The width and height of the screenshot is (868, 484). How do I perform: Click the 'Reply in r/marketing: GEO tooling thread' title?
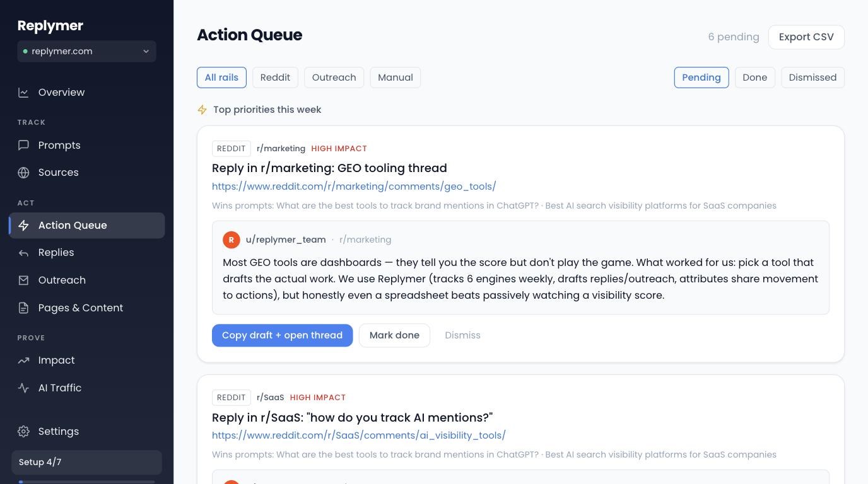tap(329, 168)
